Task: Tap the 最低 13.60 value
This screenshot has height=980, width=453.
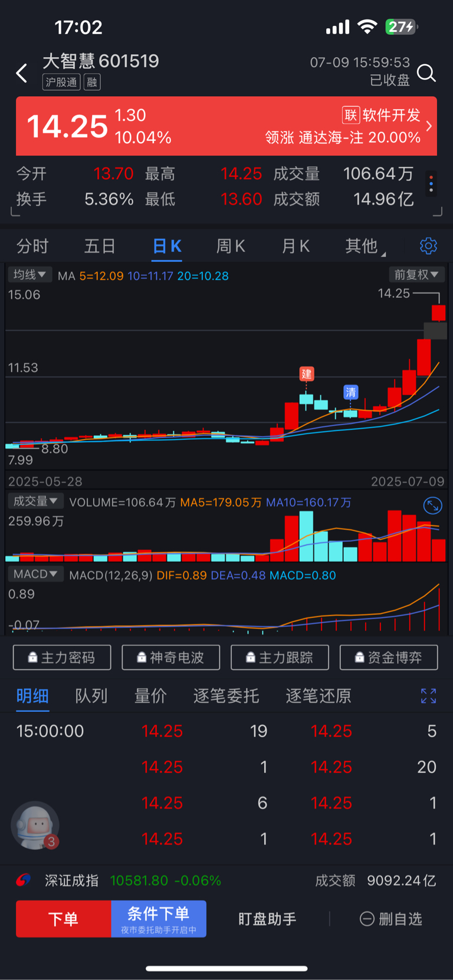Action: pos(241,199)
